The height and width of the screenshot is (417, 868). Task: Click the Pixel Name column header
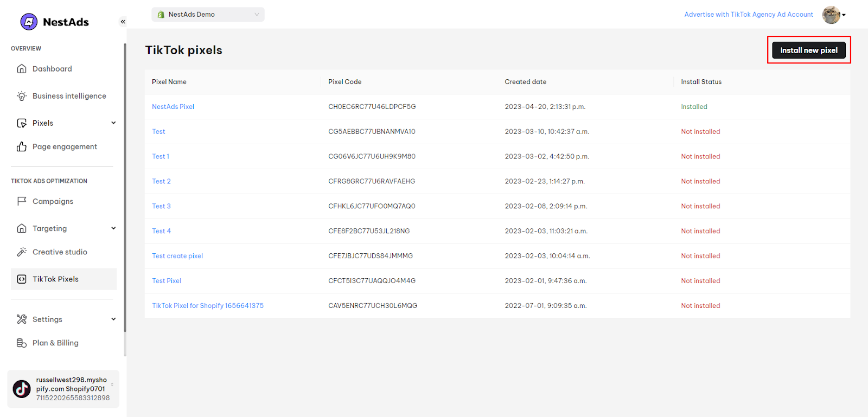[x=169, y=82]
